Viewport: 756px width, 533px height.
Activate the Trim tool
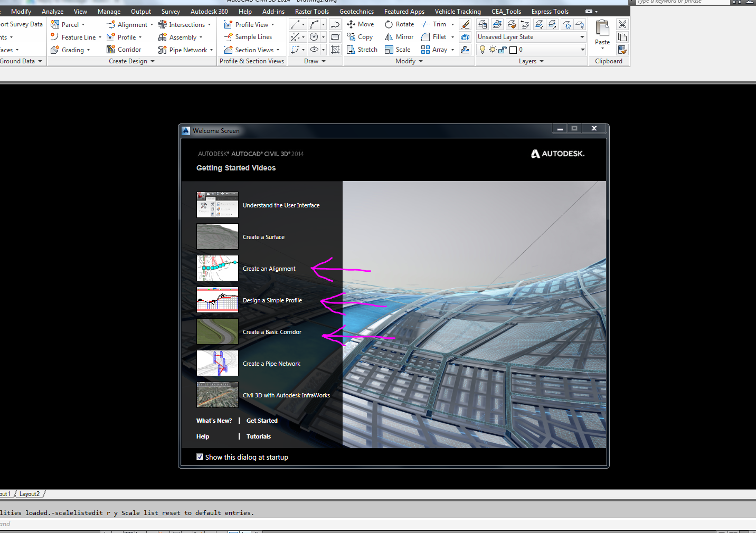click(434, 24)
